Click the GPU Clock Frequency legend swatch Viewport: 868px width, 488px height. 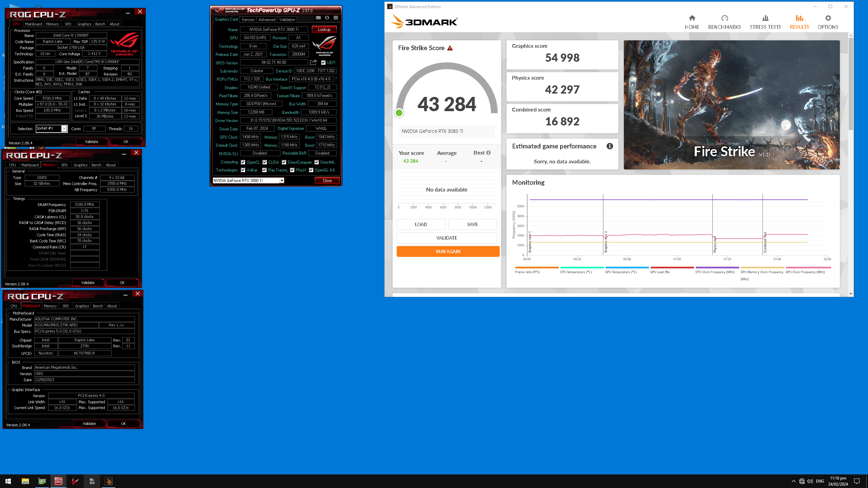click(x=808, y=267)
